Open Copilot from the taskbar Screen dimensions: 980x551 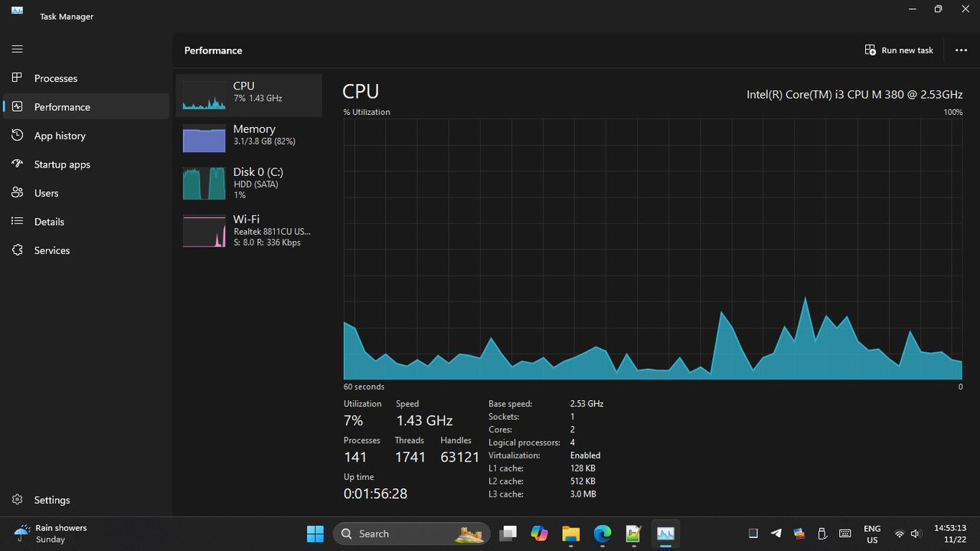click(539, 533)
